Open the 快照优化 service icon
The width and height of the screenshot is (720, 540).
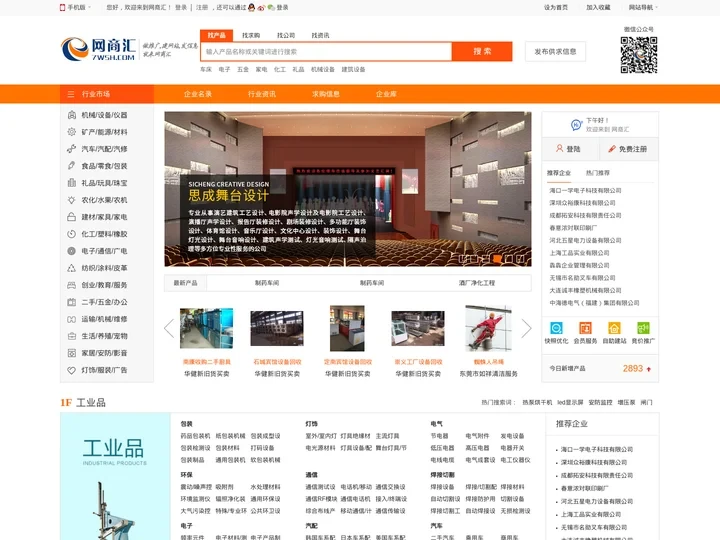click(x=557, y=328)
